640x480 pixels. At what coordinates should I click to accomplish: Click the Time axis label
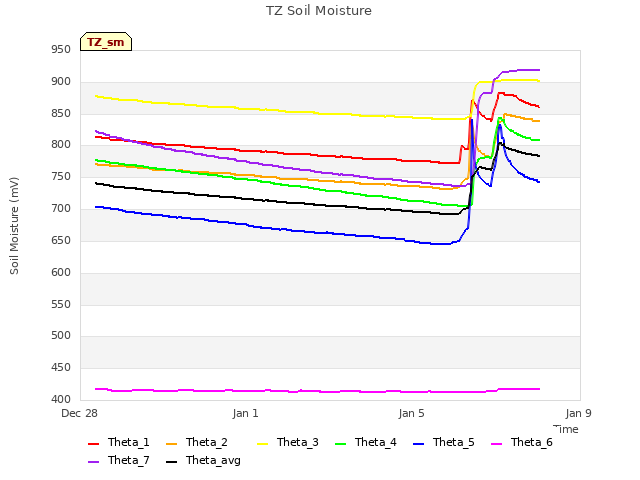pos(566,429)
